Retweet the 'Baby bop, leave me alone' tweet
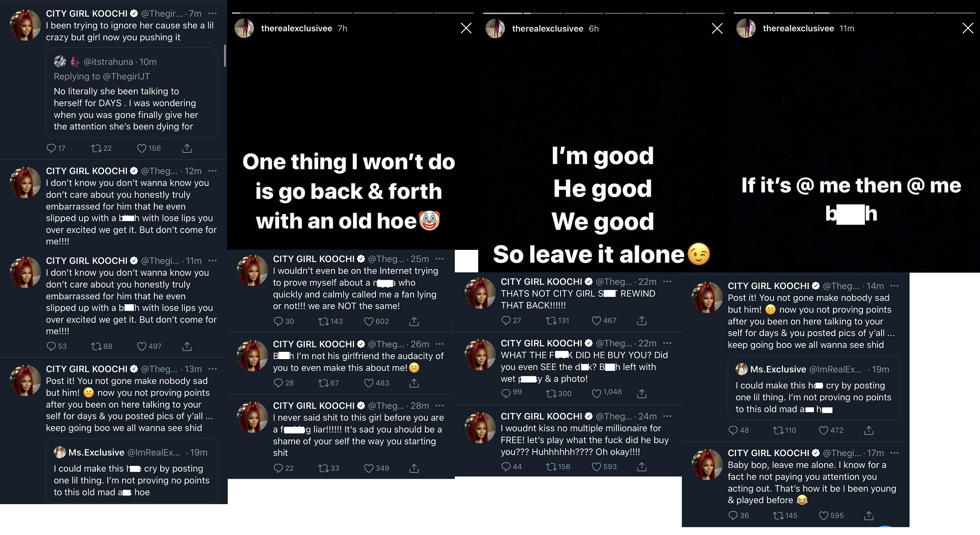Viewport: 980px width, 535px height. pos(778,515)
